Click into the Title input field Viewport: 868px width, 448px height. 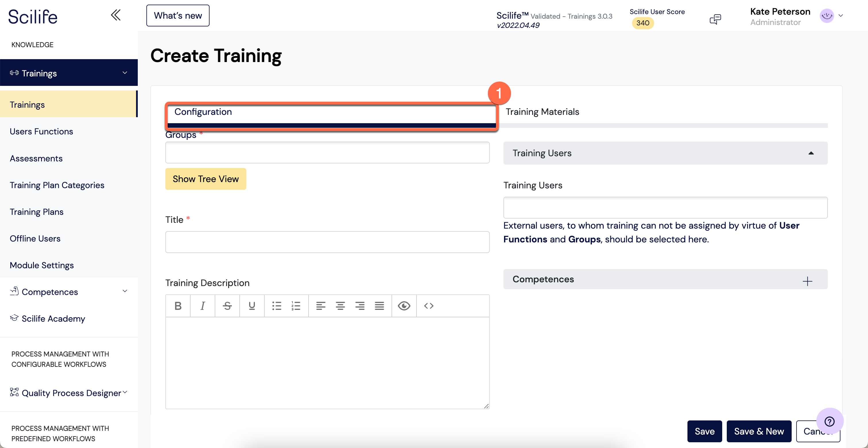pos(327,242)
